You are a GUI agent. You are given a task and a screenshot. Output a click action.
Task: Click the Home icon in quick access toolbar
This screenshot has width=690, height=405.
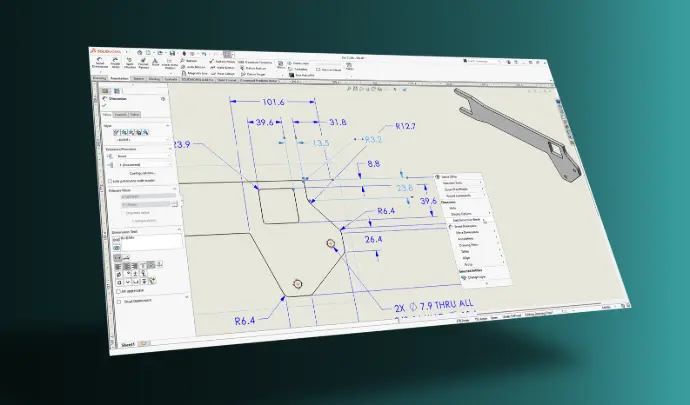(139, 52)
